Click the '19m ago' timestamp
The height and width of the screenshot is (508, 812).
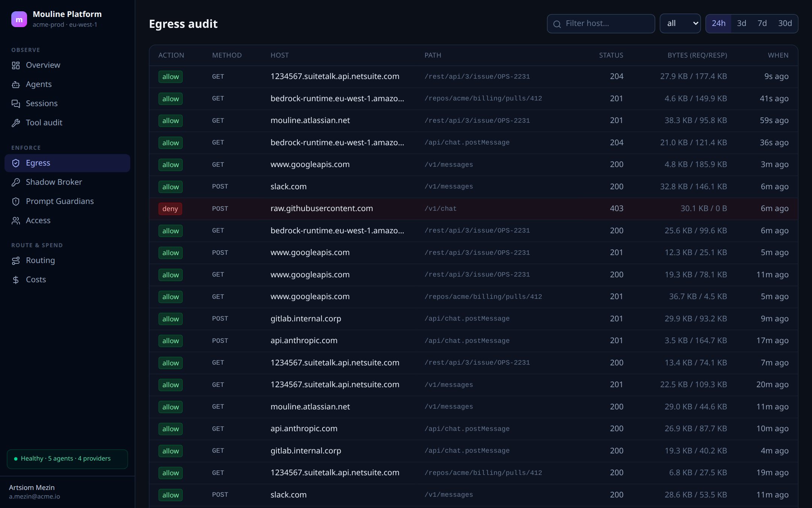(773, 473)
